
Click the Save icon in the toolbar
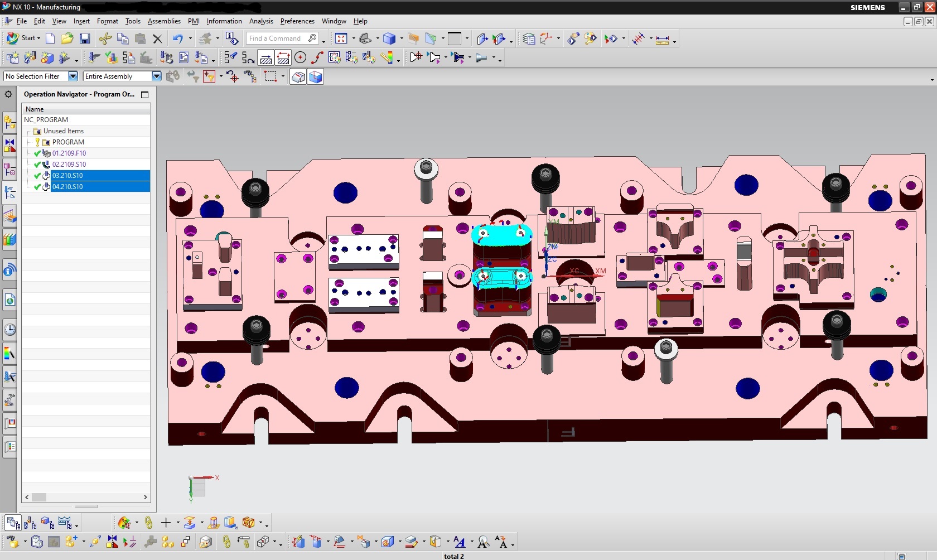coord(85,38)
